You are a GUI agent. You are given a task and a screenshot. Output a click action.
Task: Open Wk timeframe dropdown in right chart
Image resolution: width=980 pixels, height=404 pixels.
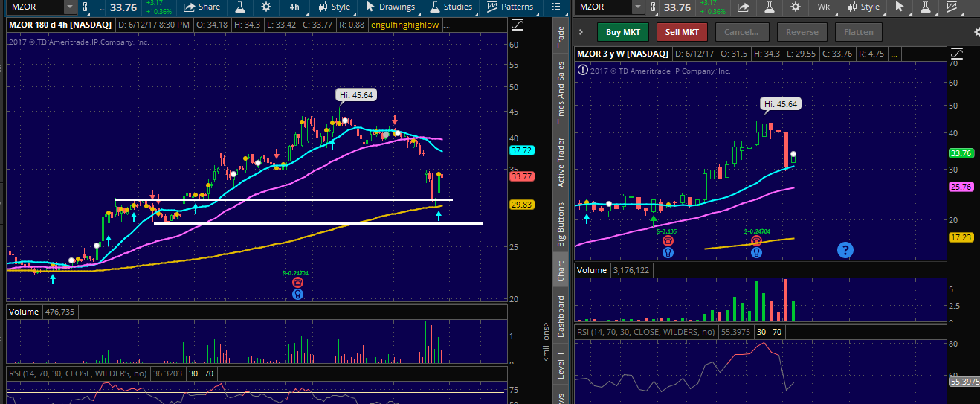tap(823, 7)
